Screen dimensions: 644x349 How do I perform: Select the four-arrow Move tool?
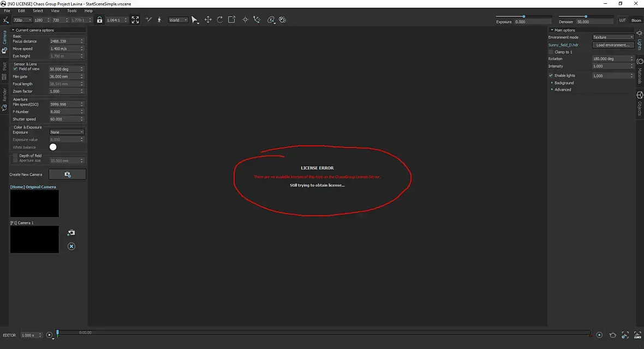pos(208,20)
